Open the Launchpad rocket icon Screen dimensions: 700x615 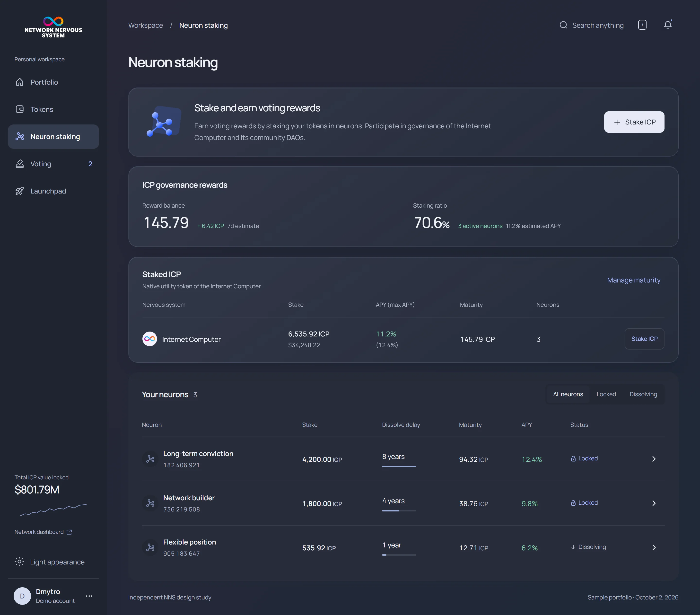pyautogui.click(x=19, y=191)
